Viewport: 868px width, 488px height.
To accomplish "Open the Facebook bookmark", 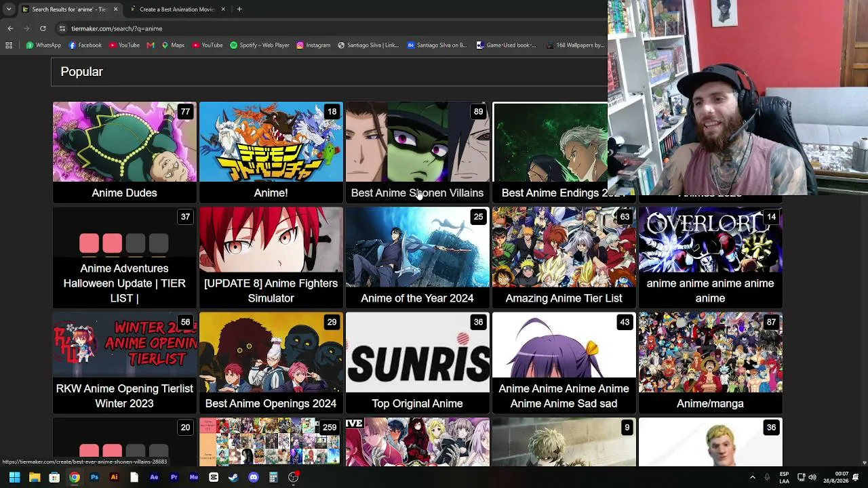I will click(x=85, y=45).
